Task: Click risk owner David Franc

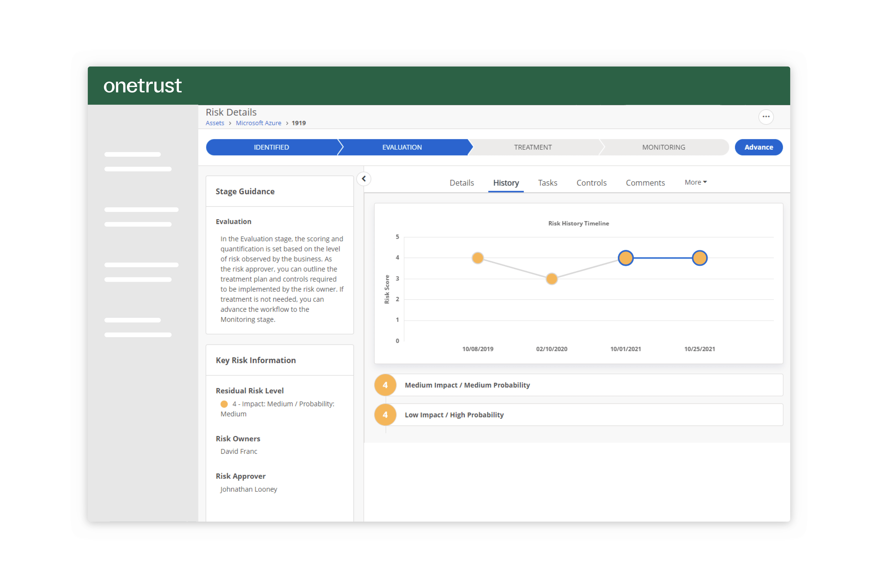Action: pos(239,451)
